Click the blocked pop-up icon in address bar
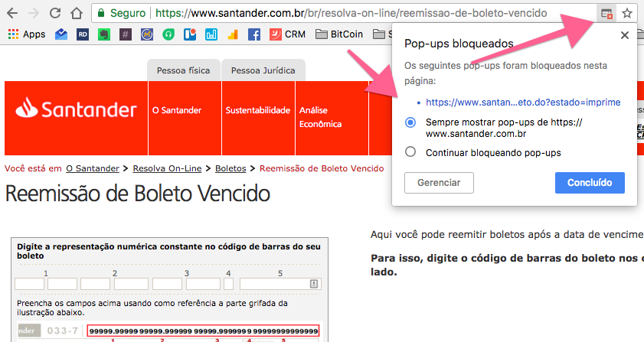 pyautogui.click(x=606, y=14)
